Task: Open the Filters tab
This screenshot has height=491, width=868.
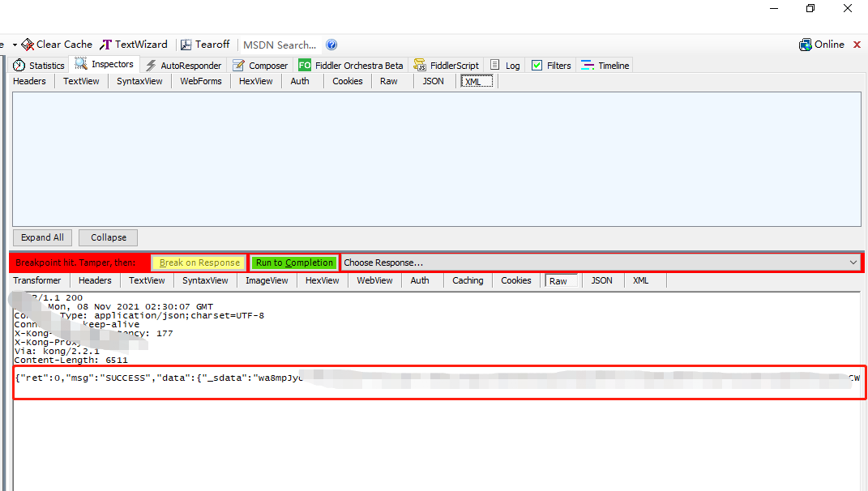Action: 551,66
